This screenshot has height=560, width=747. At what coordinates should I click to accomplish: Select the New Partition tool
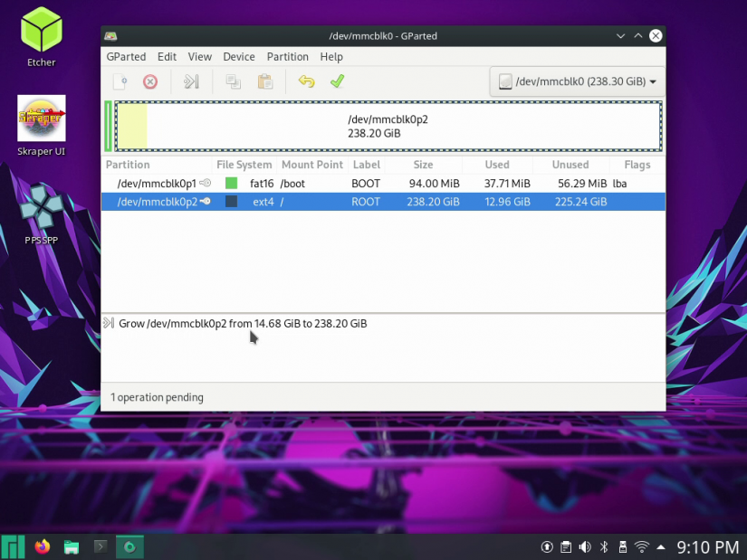click(x=121, y=81)
